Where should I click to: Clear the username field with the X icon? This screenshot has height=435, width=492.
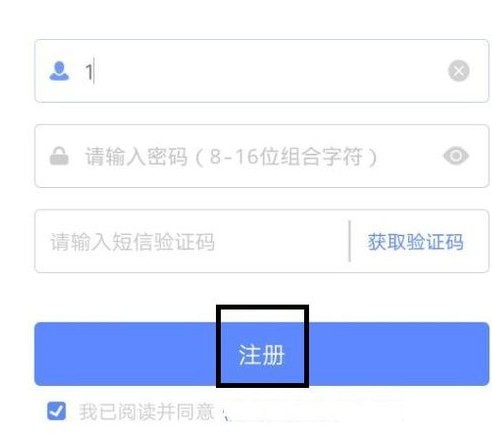(x=459, y=71)
